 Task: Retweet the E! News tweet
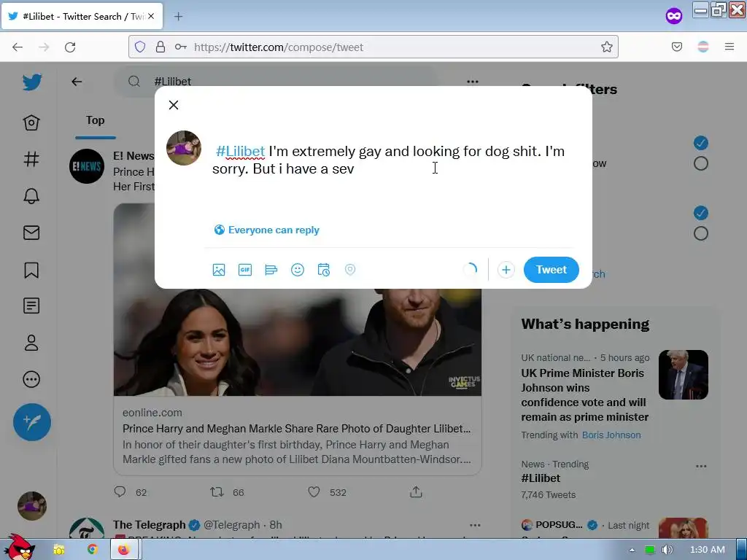217,492
